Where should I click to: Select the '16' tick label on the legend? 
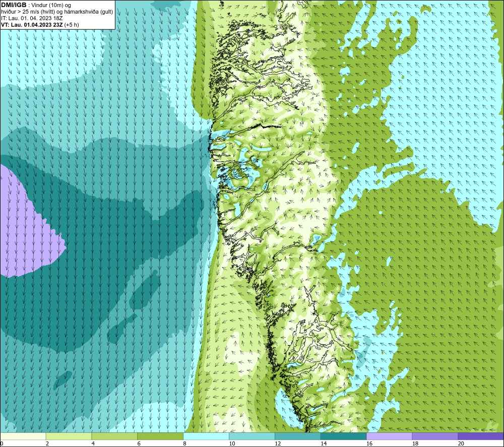click(369, 443)
